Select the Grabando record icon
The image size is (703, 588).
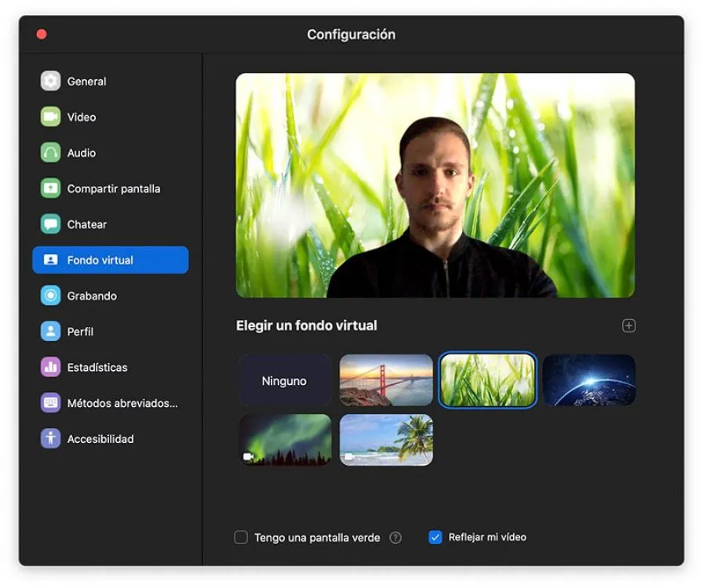[51, 296]
